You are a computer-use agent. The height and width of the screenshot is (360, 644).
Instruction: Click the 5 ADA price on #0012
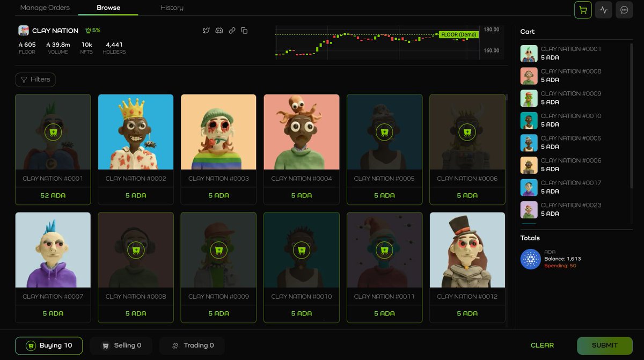[x=467, y=314]
